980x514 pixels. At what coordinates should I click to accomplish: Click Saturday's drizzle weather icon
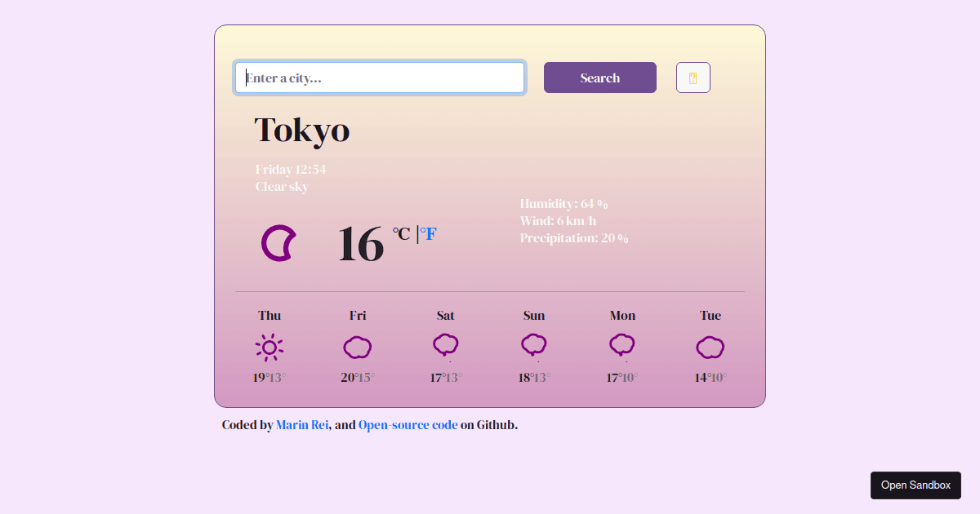[x=446, y=346]
